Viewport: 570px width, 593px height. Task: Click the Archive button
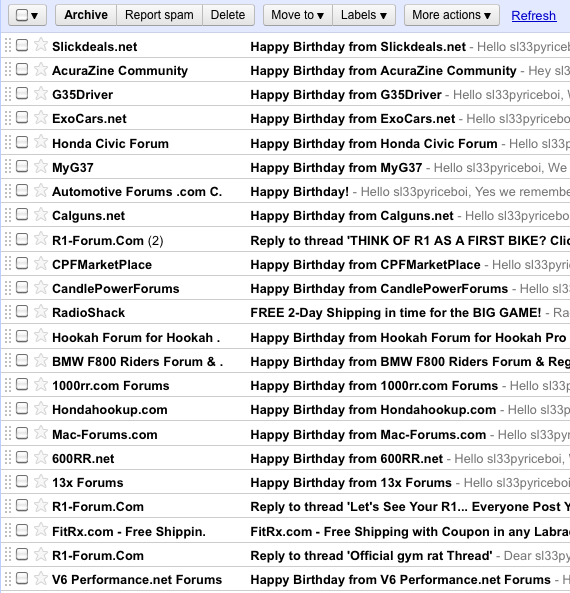(86, 15)
